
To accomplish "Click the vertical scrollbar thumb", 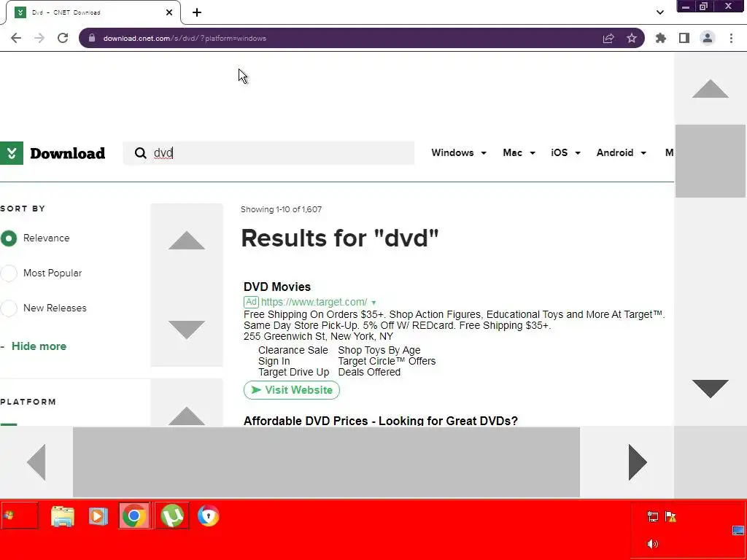I will click(711, 161).
